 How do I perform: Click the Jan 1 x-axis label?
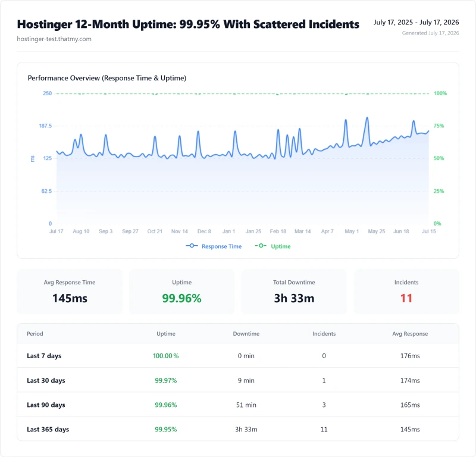228,231
